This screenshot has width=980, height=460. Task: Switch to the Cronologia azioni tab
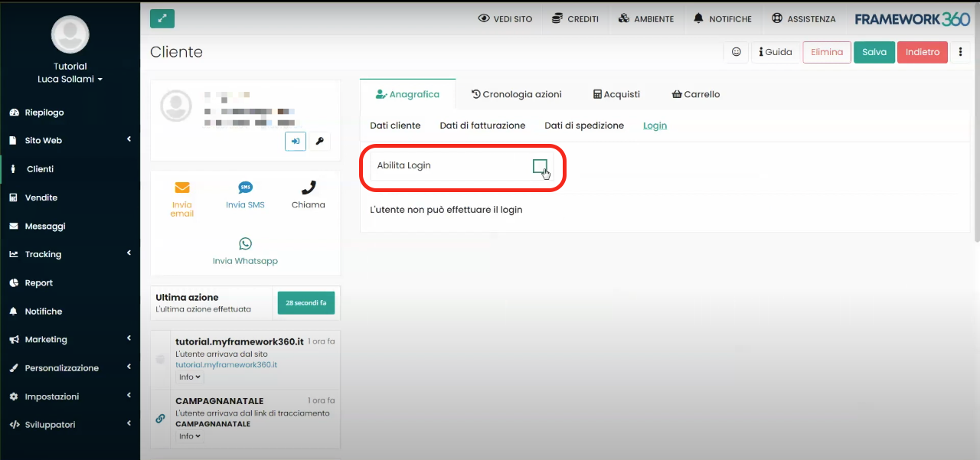[x=516, y=94]
